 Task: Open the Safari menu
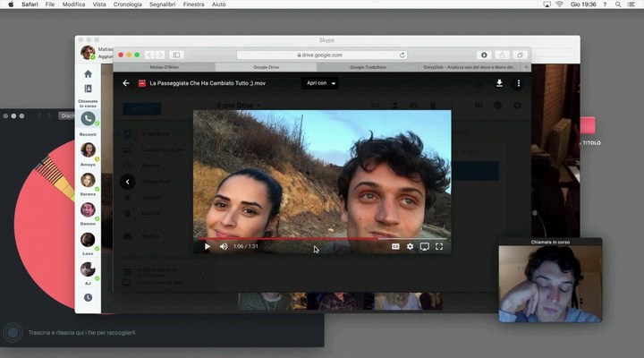30,4
